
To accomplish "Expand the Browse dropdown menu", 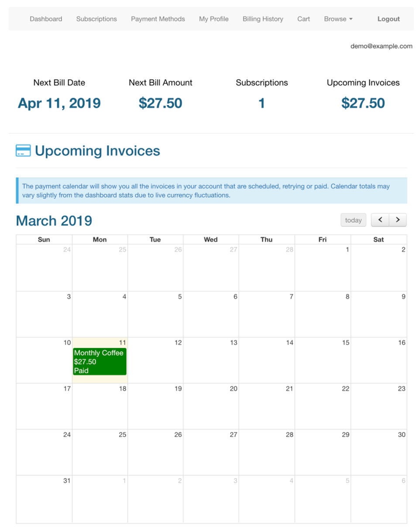I will (338, 19).
